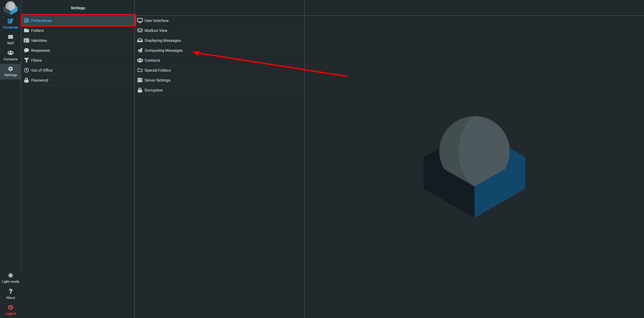Open the Mail envelope icon
Image resolution: width=644 pixels, height=318 pixels.
tap(11, 37)
